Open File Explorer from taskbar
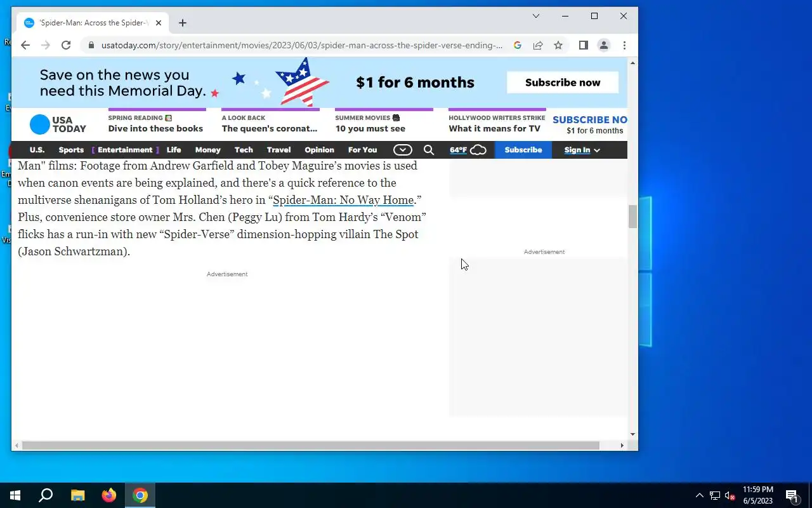The width and height of the screenshot is (812, 508). click(77, 495)
